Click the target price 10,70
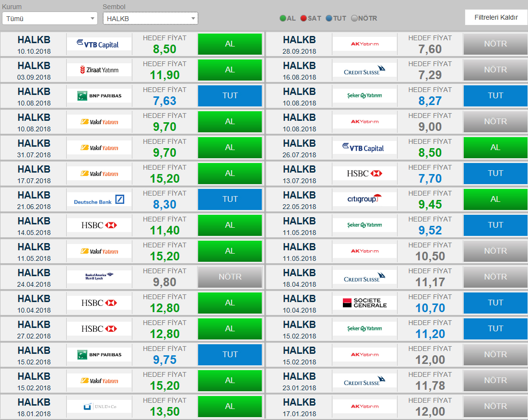Image resolution: width=528 pixels, height=420 pixels. click(430, 308)
